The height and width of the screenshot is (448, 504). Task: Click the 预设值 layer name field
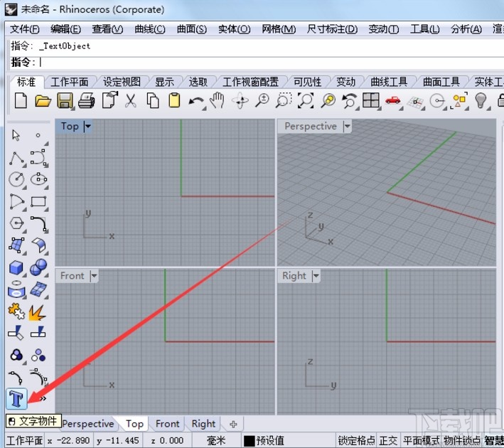(x=270, y=440)
